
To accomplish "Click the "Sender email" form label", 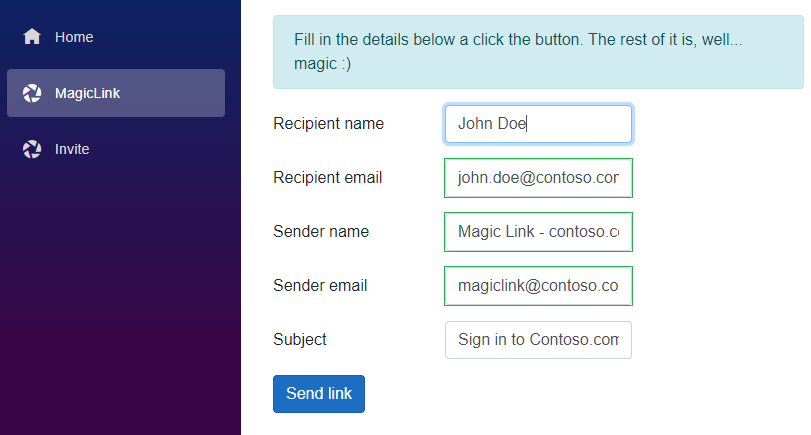I will (x=320, y=286).
